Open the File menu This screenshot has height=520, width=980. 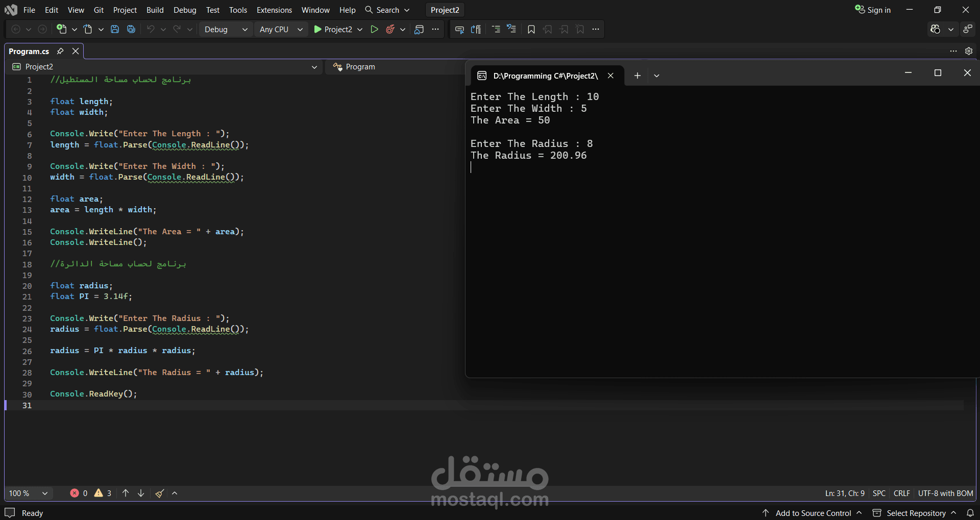click(30, 10)
